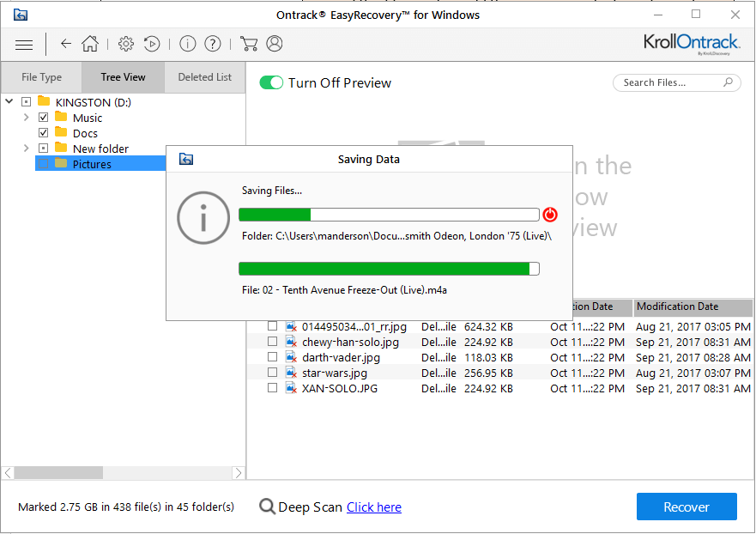Viewport: 756px width, 534px height.
Task: Uncheck the Docs folder checkbox
Action: [x=44, y=133]
